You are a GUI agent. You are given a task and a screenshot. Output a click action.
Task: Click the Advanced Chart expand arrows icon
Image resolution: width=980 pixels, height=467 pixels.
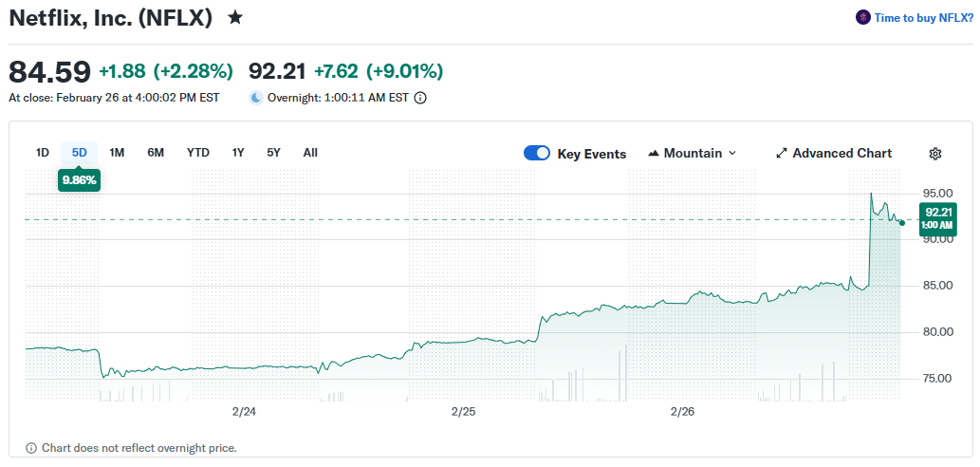click(782, 154)
